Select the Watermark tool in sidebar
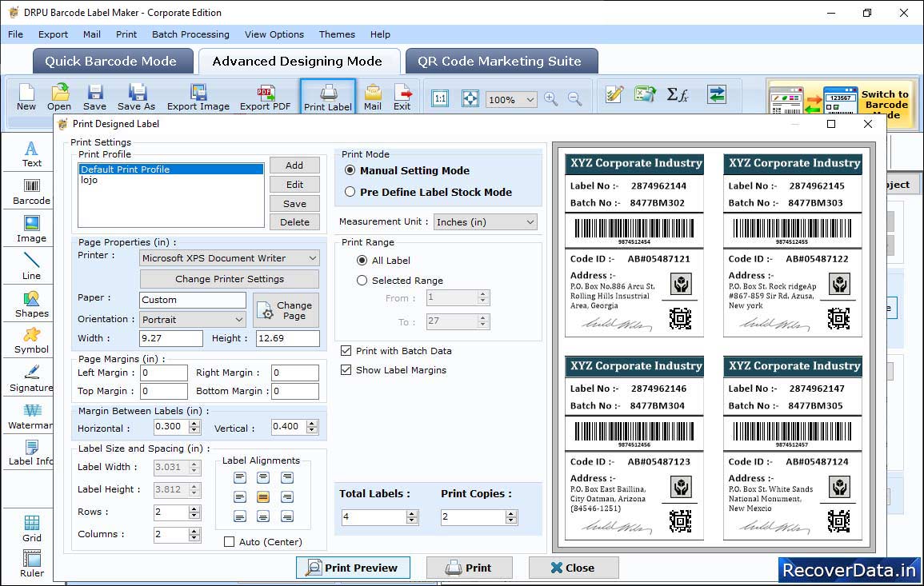Image resolution: width=924 pixels, height=586 pixels. click(32, 417)
